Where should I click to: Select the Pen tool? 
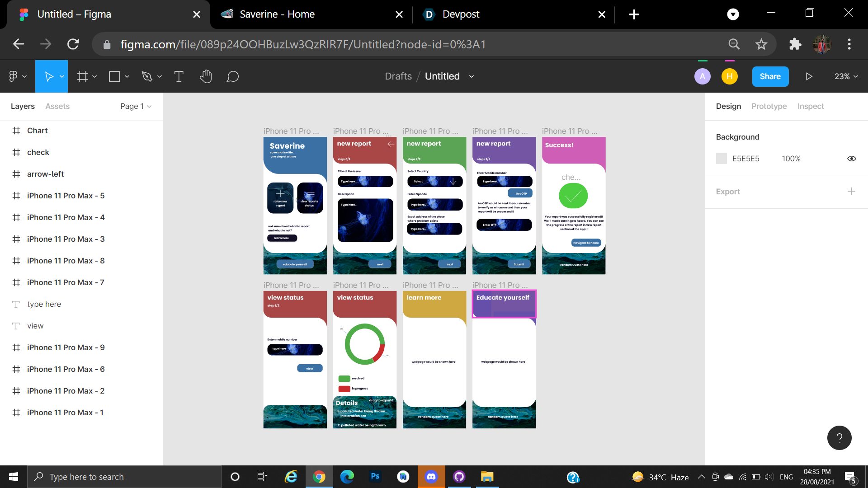coord(146,76)
